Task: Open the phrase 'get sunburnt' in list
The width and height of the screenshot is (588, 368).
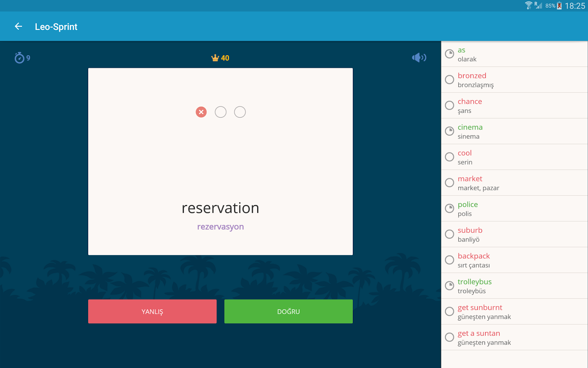Action: click(480, 307)
